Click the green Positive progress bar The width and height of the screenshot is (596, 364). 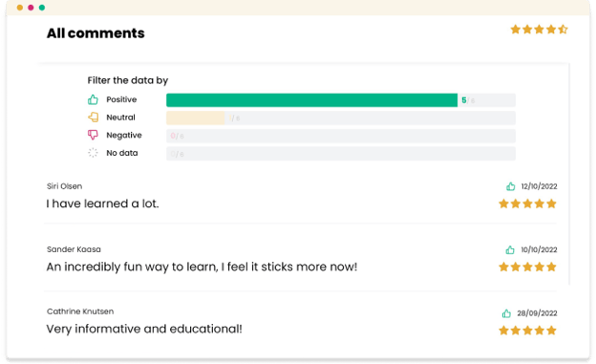[311, 100]
